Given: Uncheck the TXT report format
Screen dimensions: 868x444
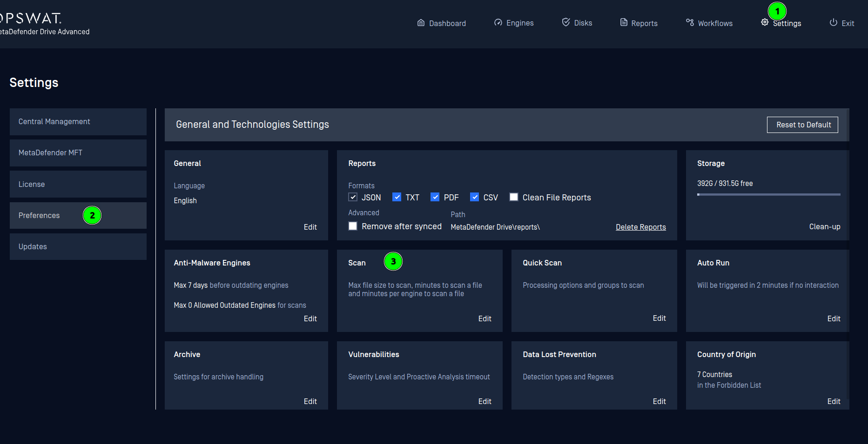Looking at the screenshot, I should pyautogui.click(x=397, y=197).
